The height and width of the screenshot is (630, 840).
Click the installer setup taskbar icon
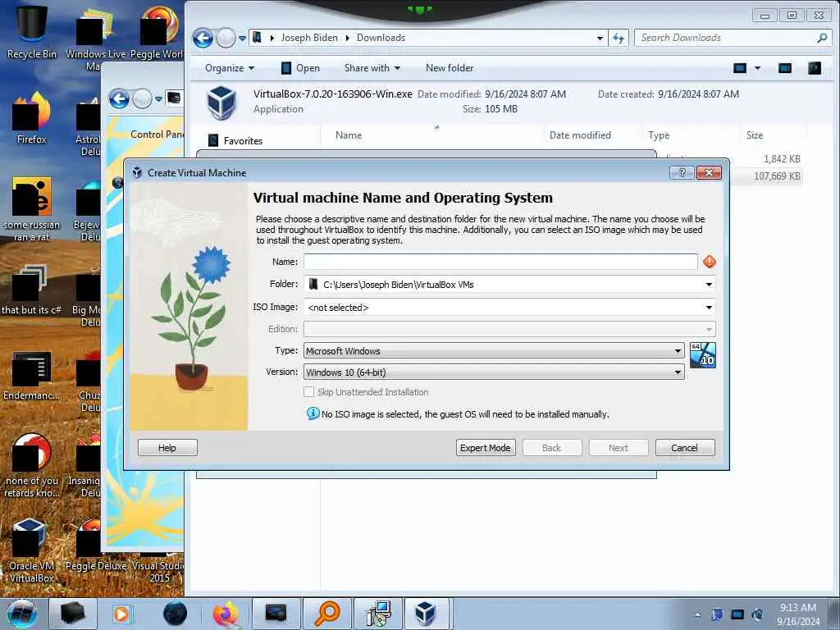click(378, 614)
